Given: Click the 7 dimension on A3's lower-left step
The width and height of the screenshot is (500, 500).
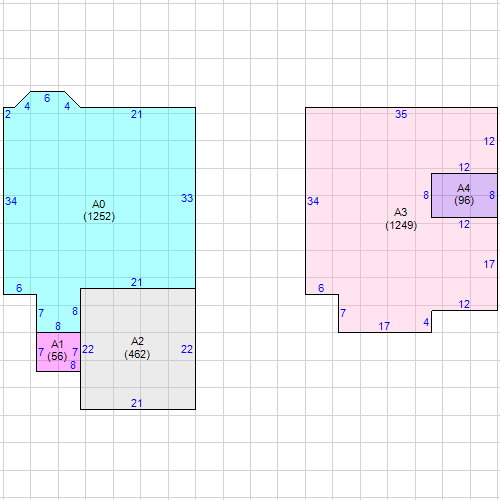Looking at the screenshot, I should tap(343, 313).
